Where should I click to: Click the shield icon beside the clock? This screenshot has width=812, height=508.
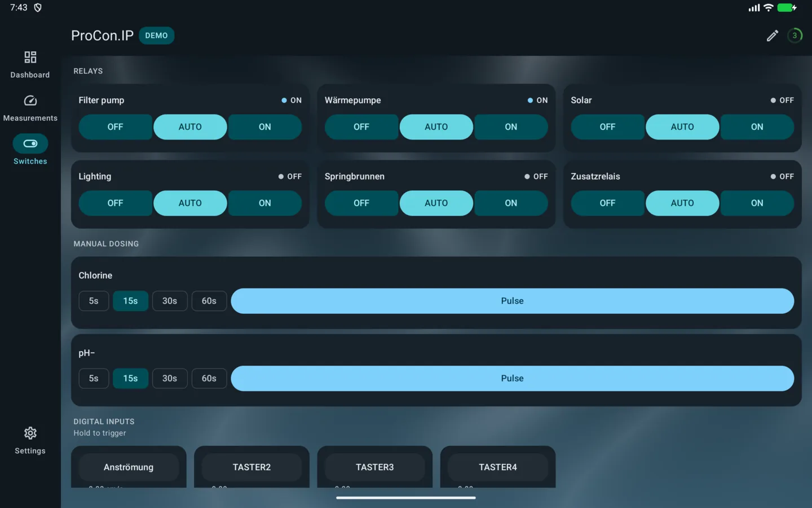coord(38,7)
